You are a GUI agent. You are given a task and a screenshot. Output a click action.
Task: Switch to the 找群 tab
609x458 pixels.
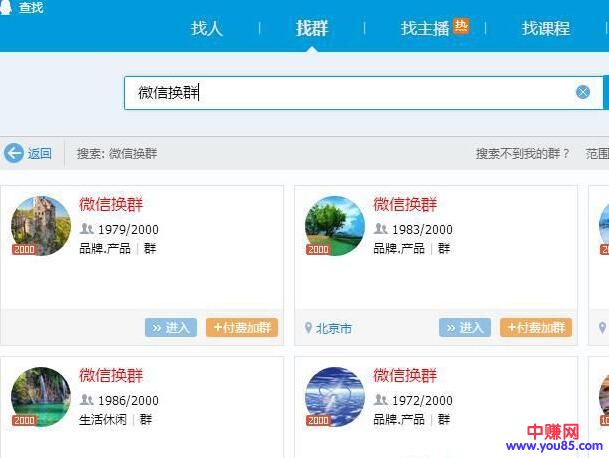(312, 28)
